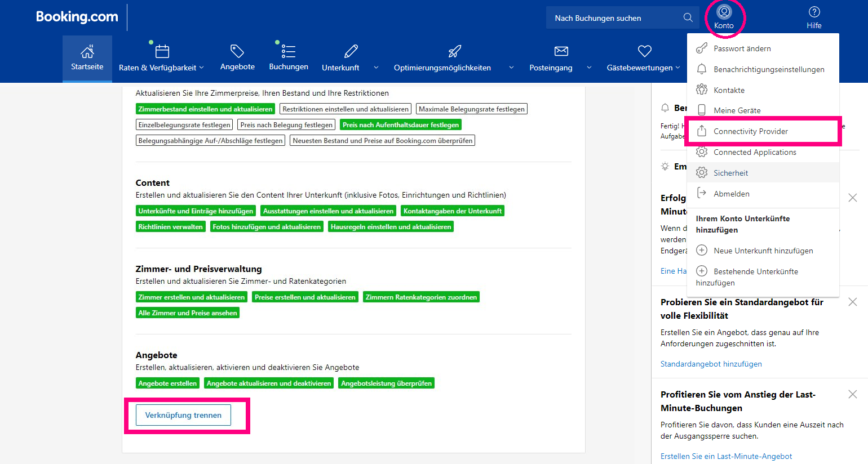Click the Startseite house icon
Screen dimensions: 868x464
(x=87, y=52)
